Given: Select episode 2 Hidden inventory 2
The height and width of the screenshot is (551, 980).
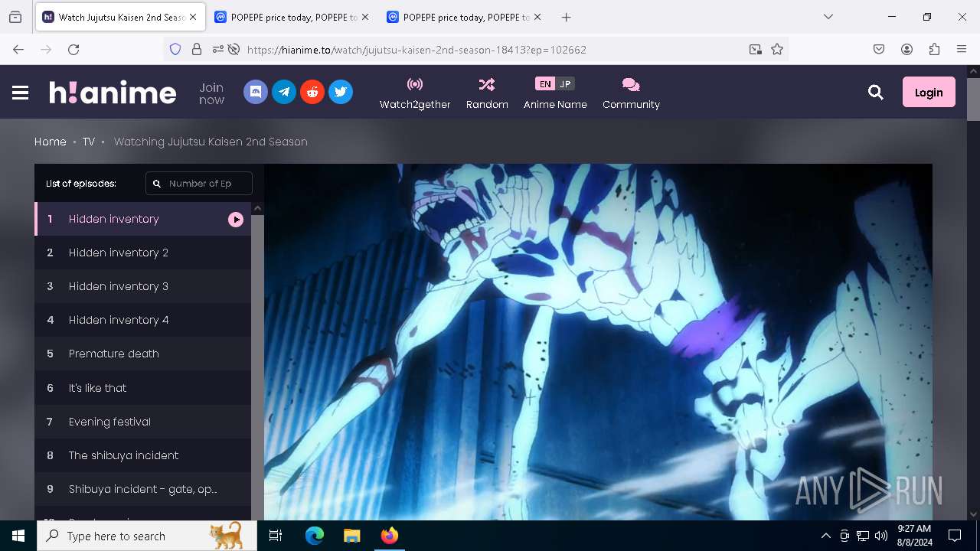Looking at the screenshot, I should click(x=143, y=253).
